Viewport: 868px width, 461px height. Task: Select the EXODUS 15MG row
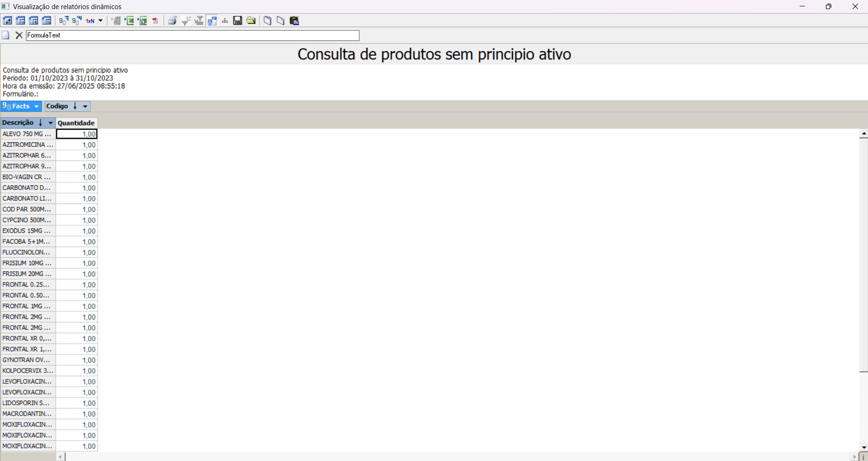28,231
